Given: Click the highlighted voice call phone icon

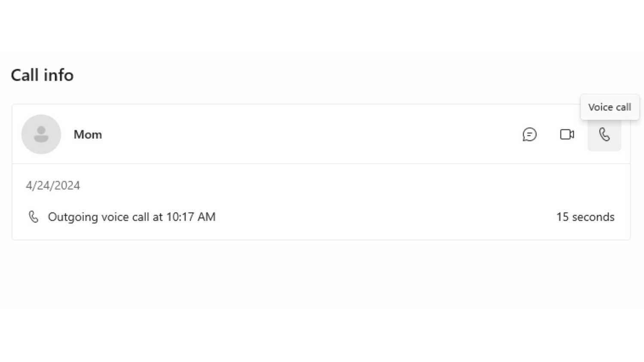Looking at the screenshot, I should tap(604, 135).
